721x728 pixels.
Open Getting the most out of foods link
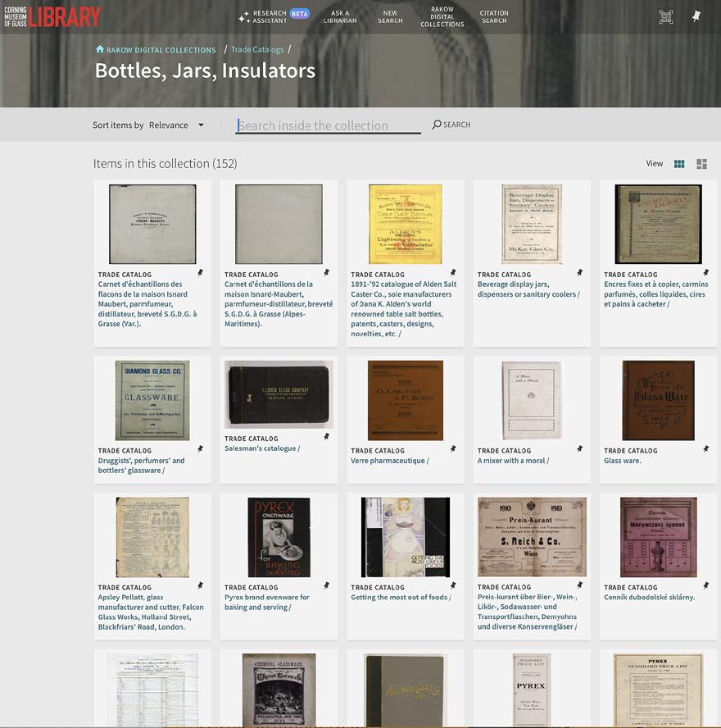coord(401,597)
